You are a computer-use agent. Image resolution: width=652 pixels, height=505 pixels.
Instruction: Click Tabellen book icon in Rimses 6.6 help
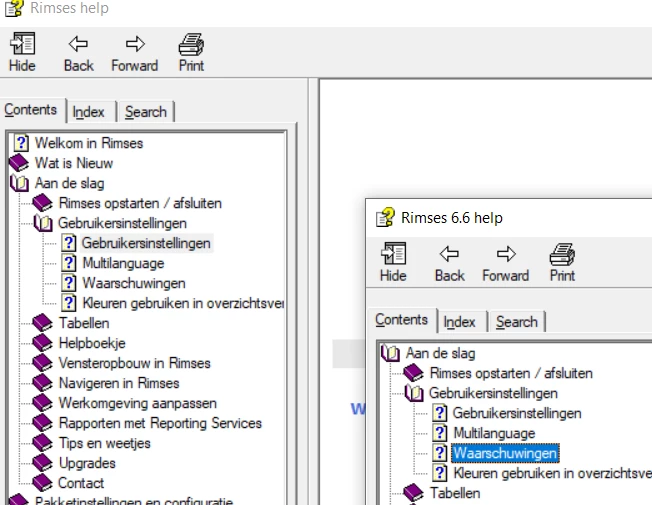413,493
